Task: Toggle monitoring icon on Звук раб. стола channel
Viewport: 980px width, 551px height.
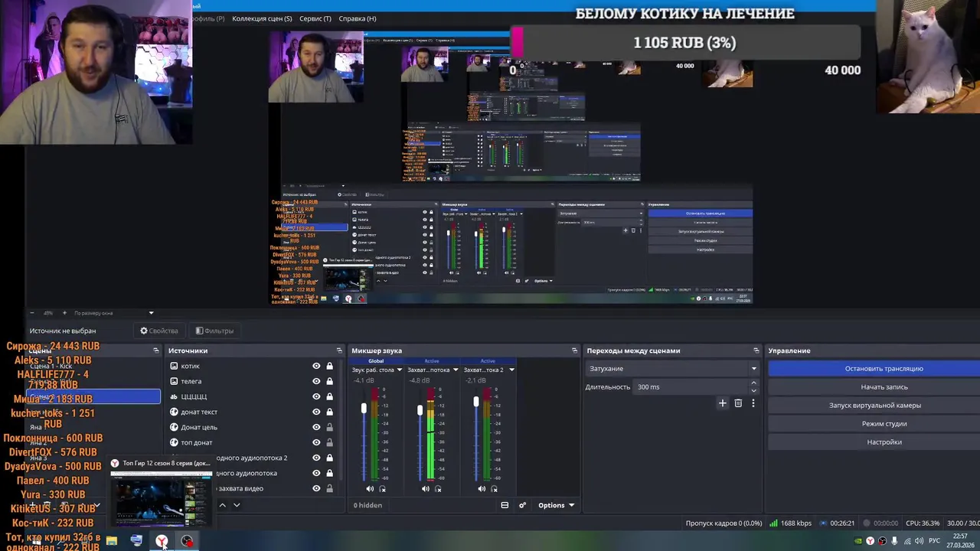Action: click(x=383, y=488)
